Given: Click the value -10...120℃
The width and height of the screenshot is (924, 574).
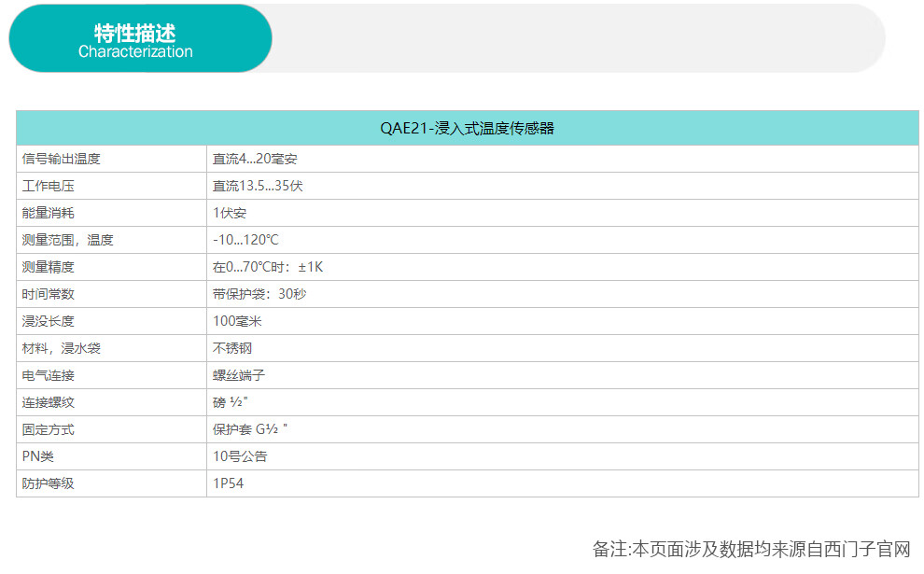Looking at the screenshot, I should click(x=245, y=240).
